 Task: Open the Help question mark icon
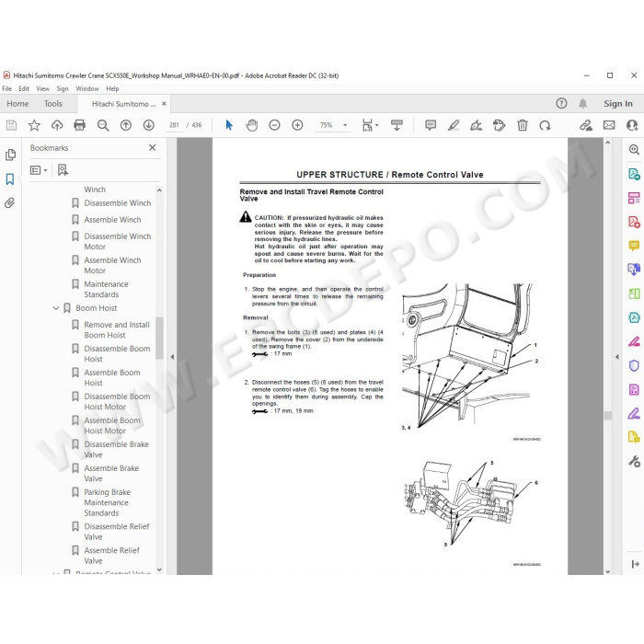[x=561, y=103]
